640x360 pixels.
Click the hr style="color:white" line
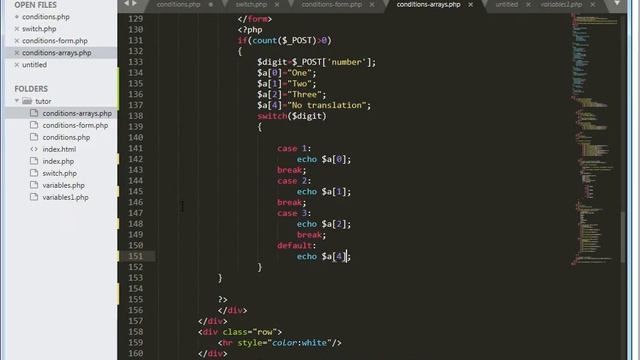[280, 343]
